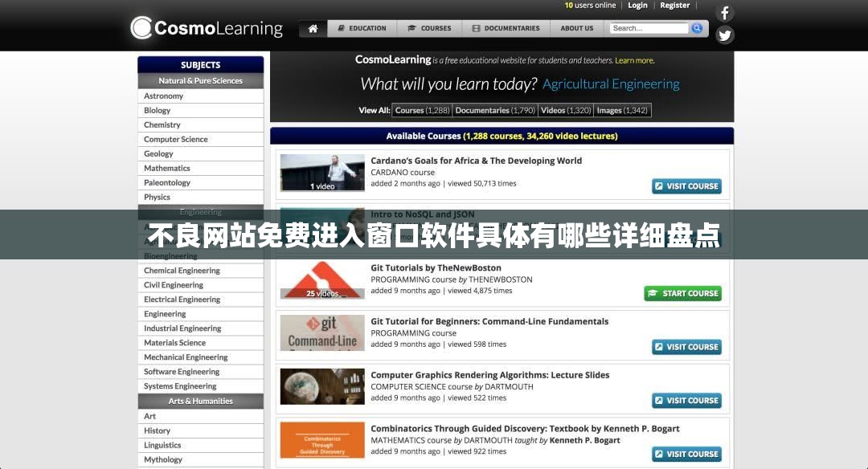This screenshot has height=469, width=868.
Task: Visit the Git Tutorial for Beginners course
Action: click(687, 347)
